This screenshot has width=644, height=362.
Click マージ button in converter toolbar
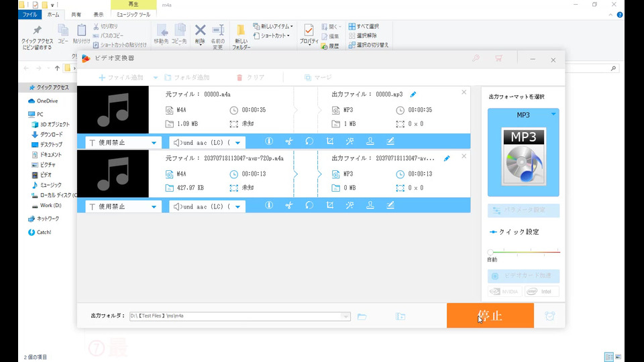pos(318,78)
